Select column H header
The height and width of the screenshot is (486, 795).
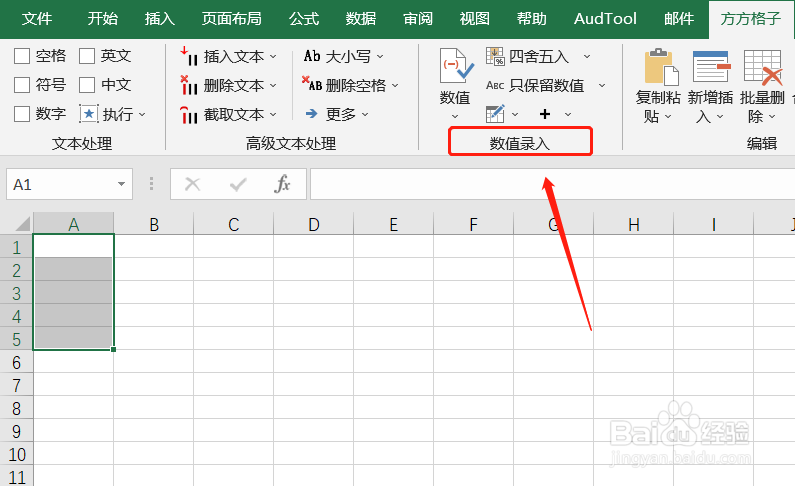tap(634, 223)
